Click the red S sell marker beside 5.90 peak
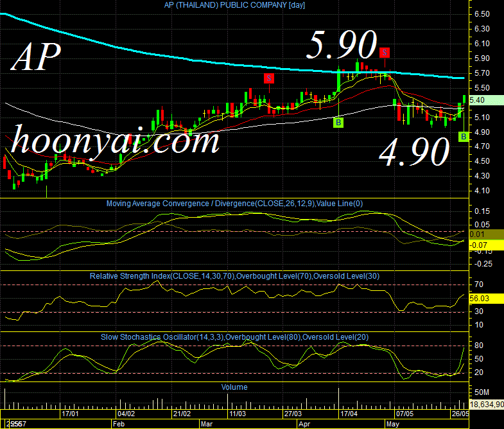The width and height of the screenshot is (504, 429). [x=385, y=53]
